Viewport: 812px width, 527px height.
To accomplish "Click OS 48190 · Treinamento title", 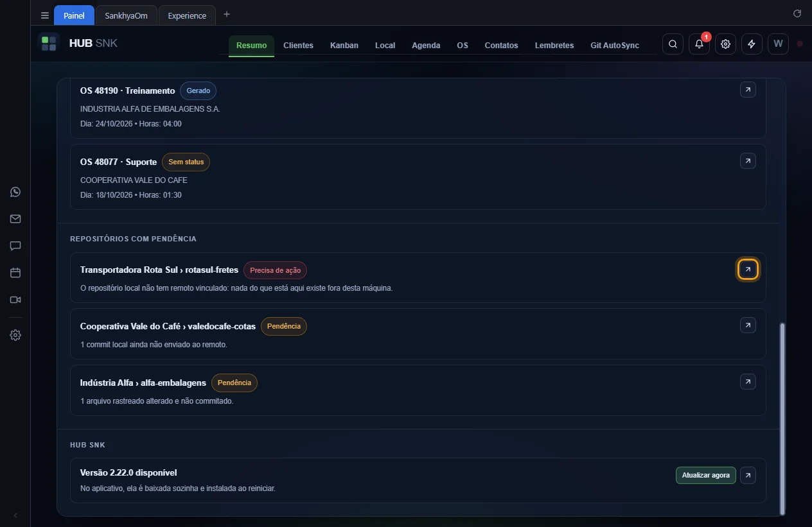I will (x=127, y=91).
